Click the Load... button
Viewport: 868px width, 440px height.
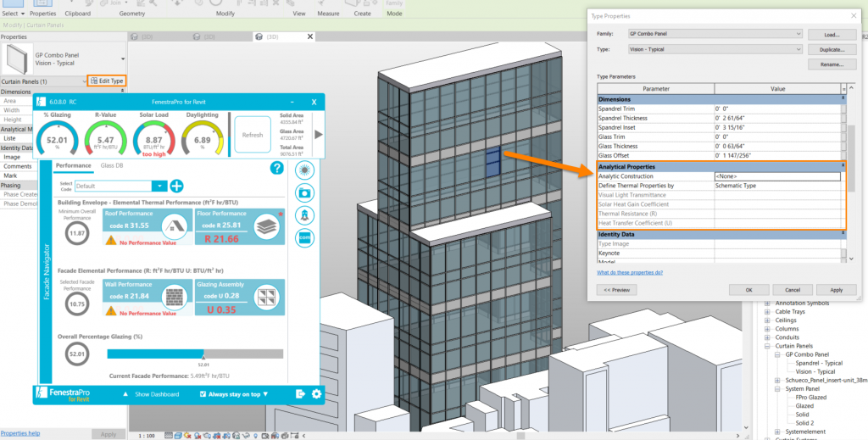pos(832,35)
